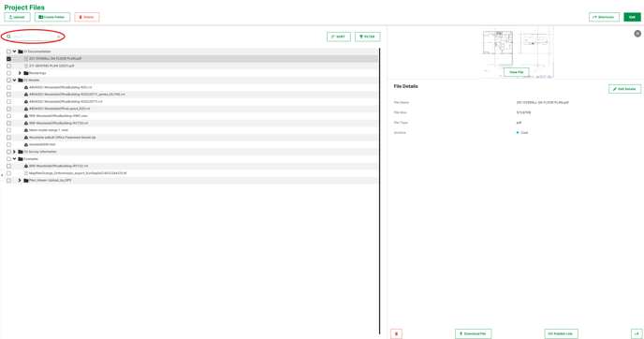This screenshot has height=339, width=644.
Task: Click the search magnifier icon
Action: 8,37
